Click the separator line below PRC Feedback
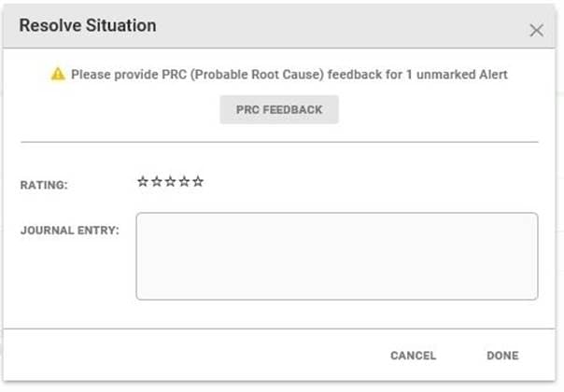564x392 pixels. (280, 142)
